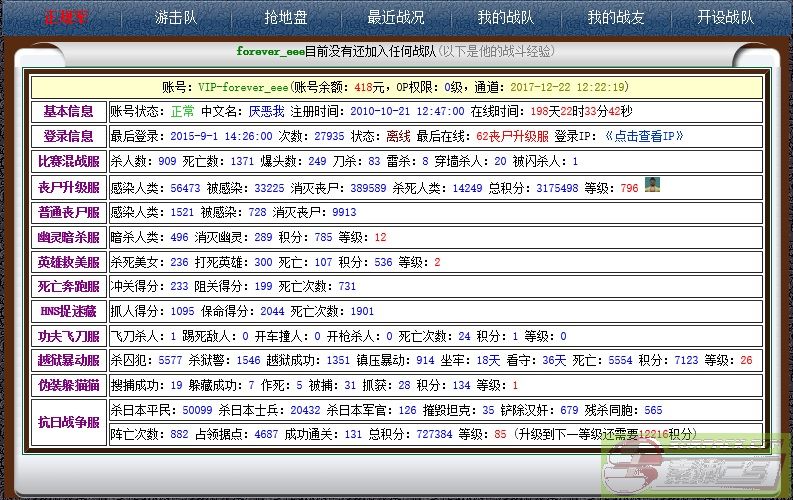793x500 pixels.
Task: Select the 基本信息 row header
Action: coord(68,111)
